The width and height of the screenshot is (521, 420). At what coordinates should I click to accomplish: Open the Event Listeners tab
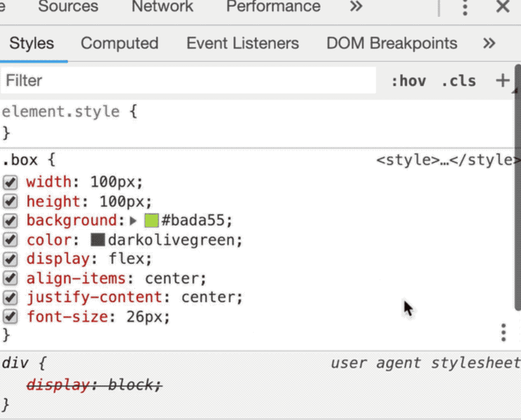(243, 43)
